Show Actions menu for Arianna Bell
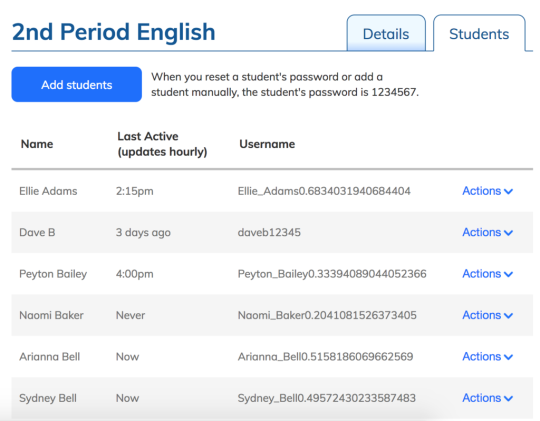This screenshot has height=421, width=540. pyautogui.click(x=487, y=356)
